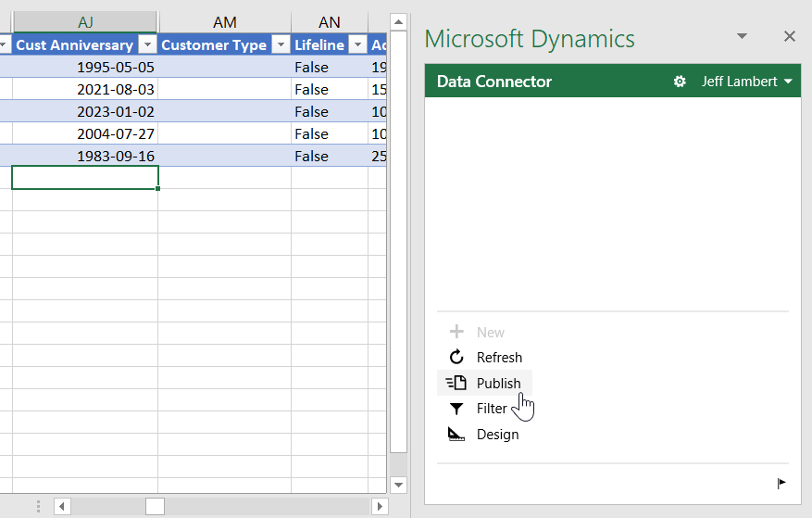Open Cust Anniversary column filter dropdown
This screenshot has height=518, width=812.
147,45
